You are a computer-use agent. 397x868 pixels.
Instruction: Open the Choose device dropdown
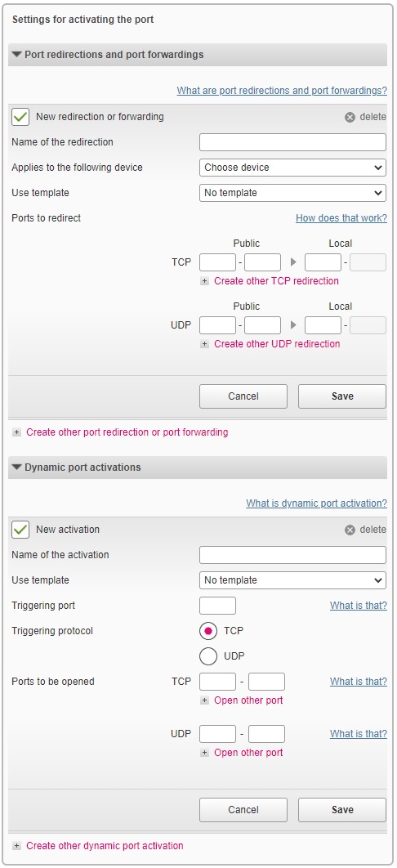click(292, 168)
